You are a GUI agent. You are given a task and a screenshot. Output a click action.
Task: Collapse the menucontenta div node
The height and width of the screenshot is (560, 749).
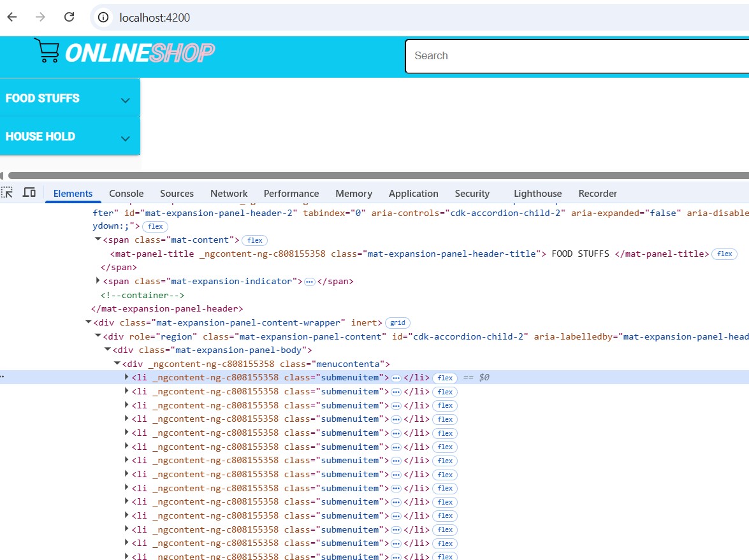tap(117, 363)
